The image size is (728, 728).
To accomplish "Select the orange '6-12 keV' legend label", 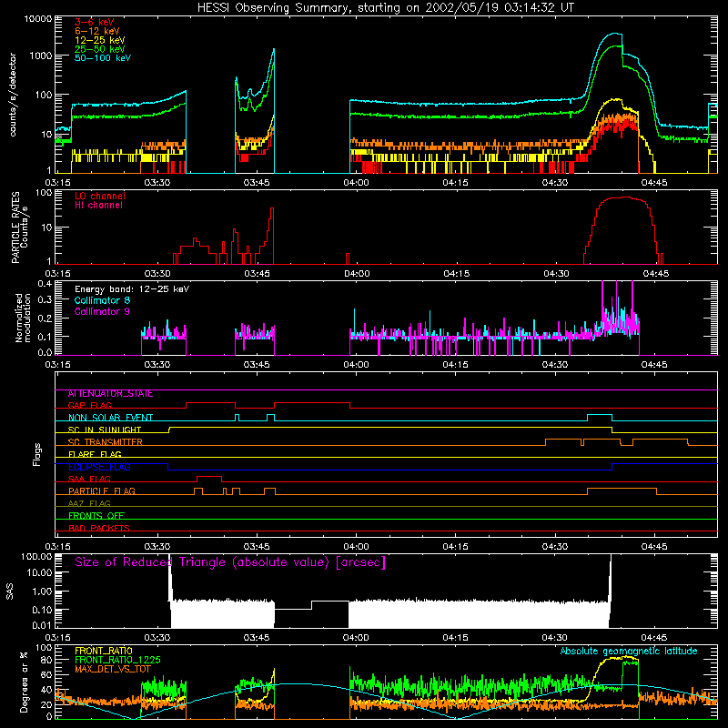I will tap(97, 31).
